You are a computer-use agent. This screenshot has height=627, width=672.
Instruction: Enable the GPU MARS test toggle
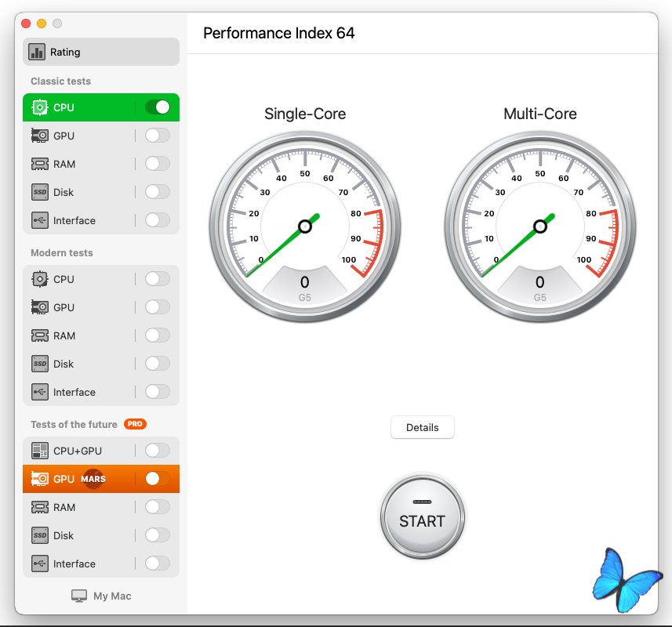point(158,479)
